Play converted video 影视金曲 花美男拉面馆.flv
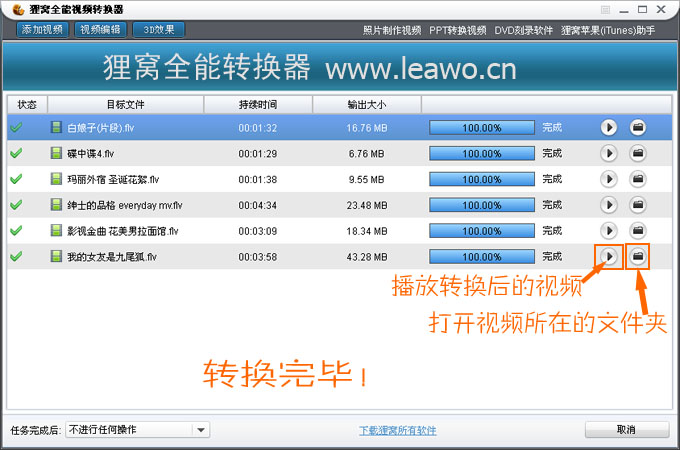 [609, 231]
